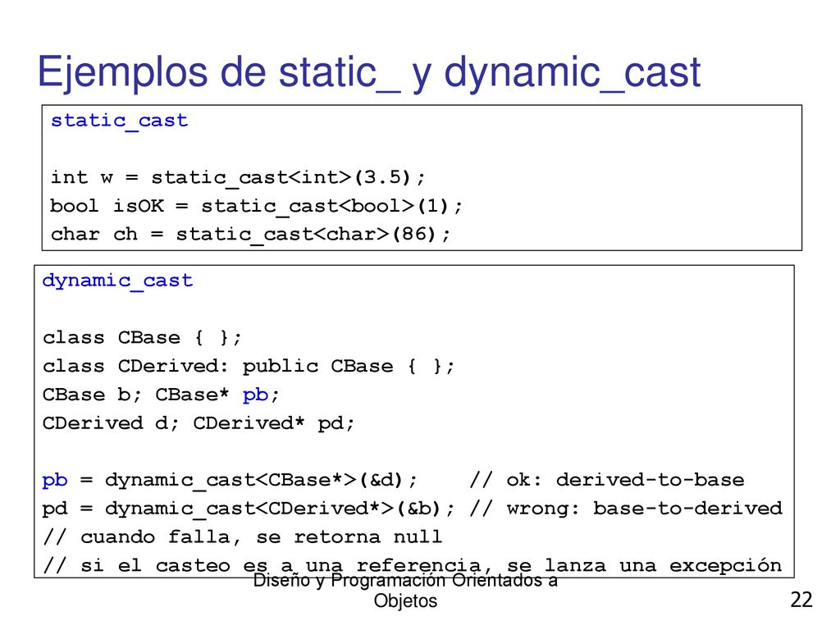Click the line 'CDerived d; CDerived* pd;'
The image size is (840, 630).
pos(199,423)
